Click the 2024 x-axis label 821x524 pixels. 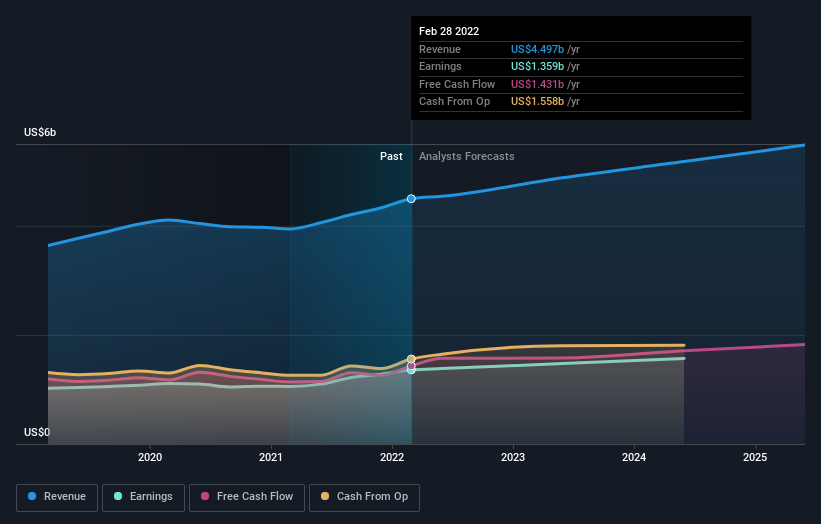(x=634, y=458)
